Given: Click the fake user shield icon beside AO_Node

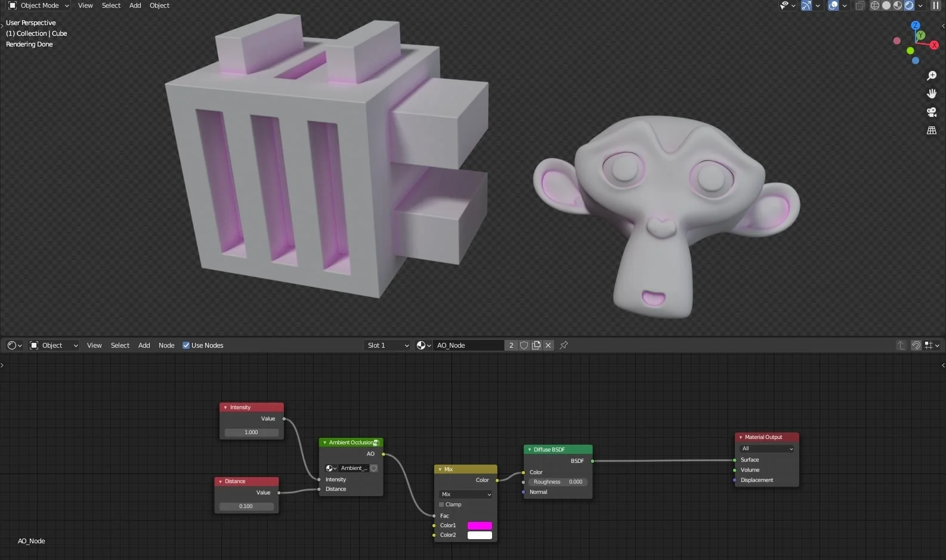Looking at the screenshot, I should [524, 345].
